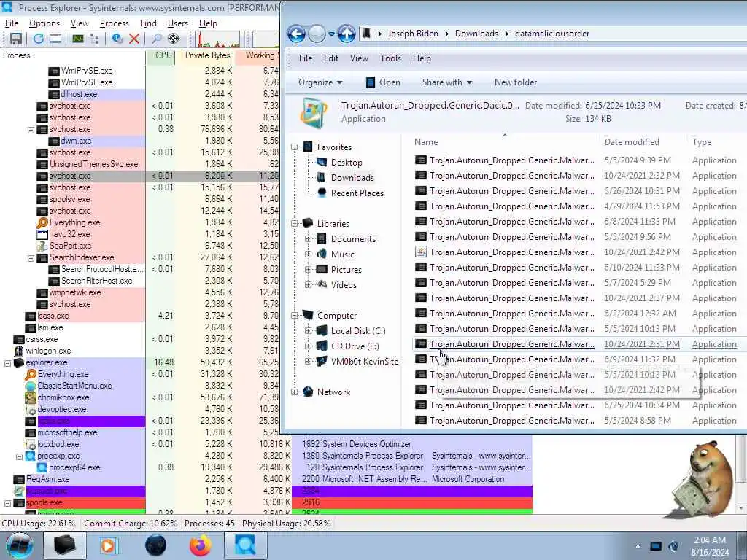Click the Up folder arrow button
This screenshot has height=560, width=747.
pyautogui.click(x=347, y=34)
